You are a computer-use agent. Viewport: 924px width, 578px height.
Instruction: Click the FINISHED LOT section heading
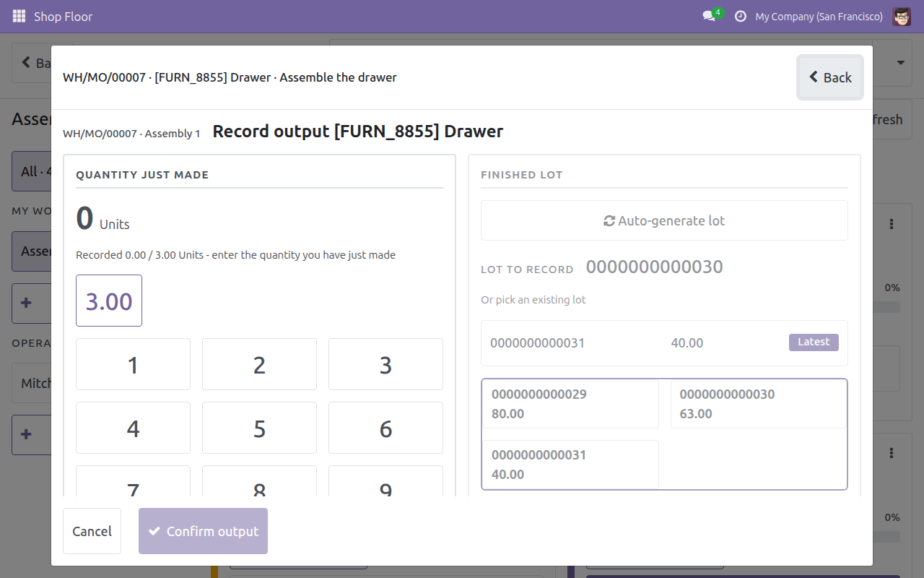[x=521, y=175]
